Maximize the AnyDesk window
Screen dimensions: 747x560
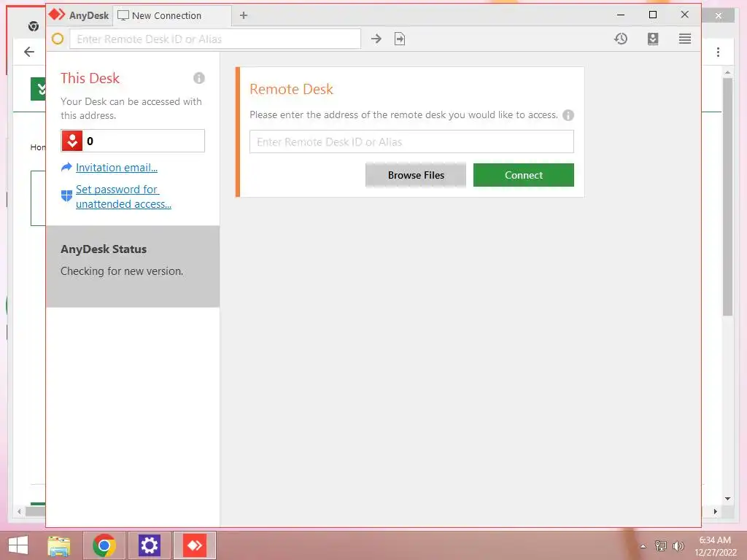tap(653, 15)
